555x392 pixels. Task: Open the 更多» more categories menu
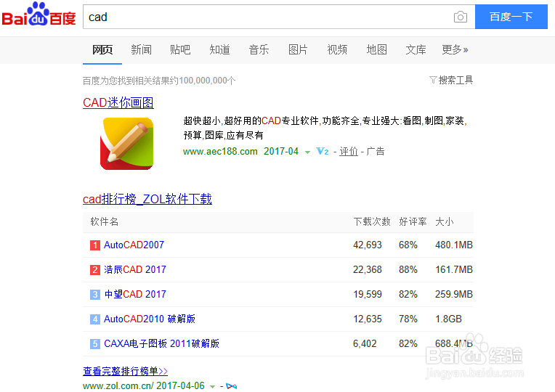[x=455, y=49]
